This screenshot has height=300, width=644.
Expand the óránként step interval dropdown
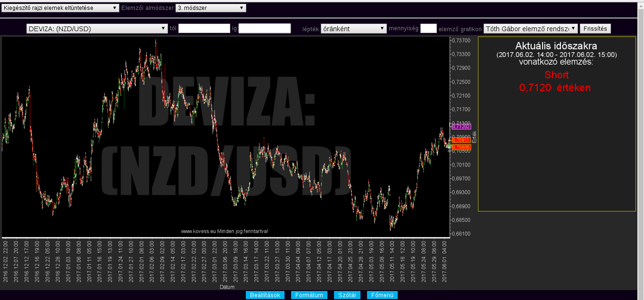[353, 29]
